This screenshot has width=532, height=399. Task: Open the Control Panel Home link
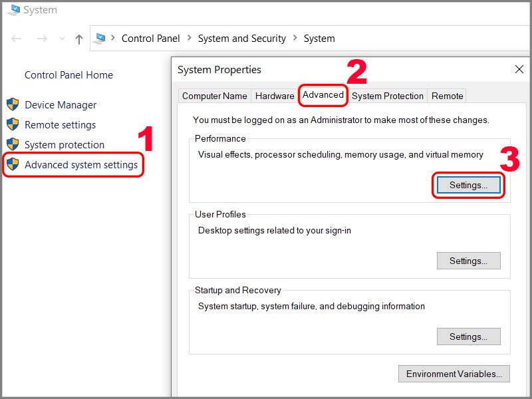point(68,75)
